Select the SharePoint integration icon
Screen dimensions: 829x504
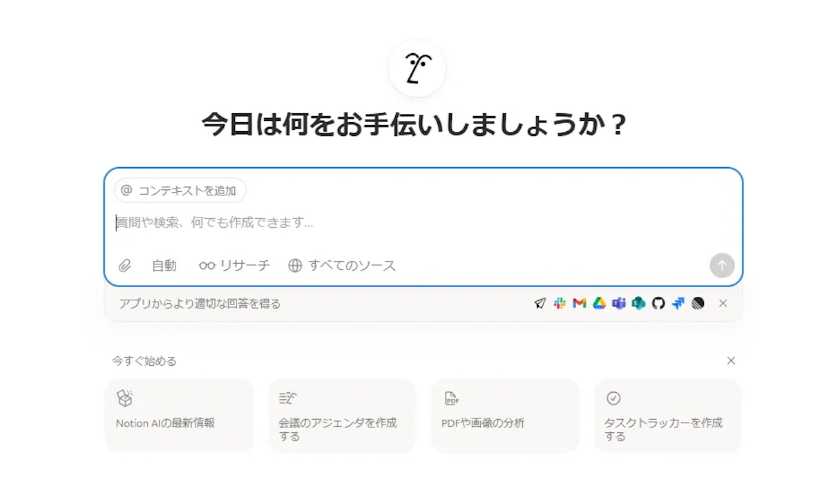pos(638,303)
